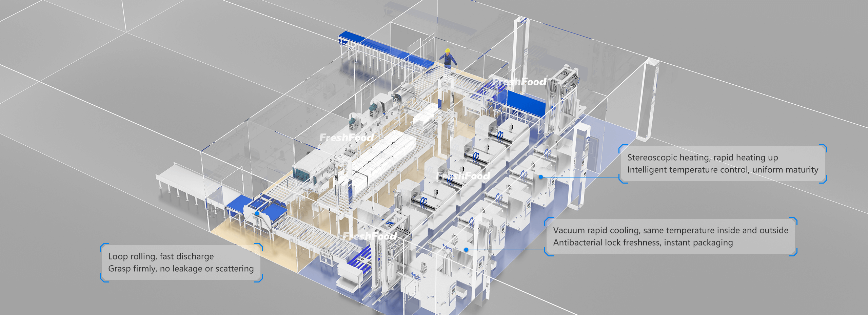Click 'Grasp firmly, no leakage or scattering' text
868x315 pixels.
pos(181,269)
